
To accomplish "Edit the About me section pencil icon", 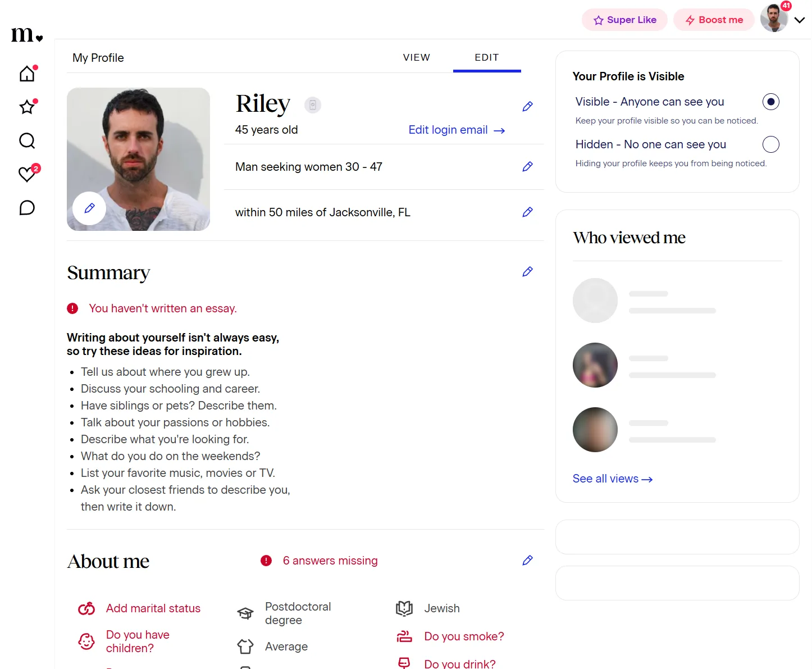I will click(x=527, y=560).
